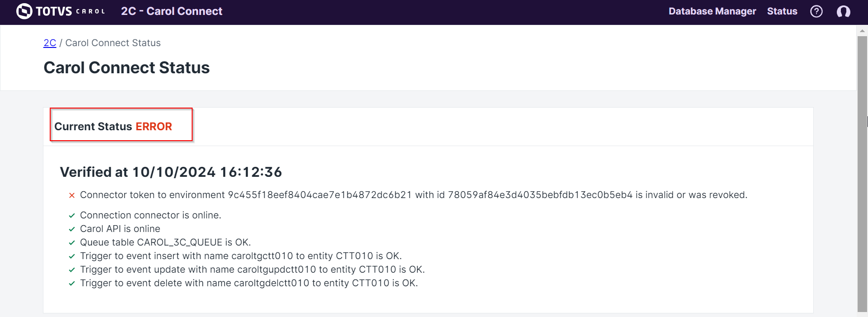Viewport: 868px width, 317px height.
Task: Click the Carol Connect Status page heading
Action: pyautogui.click(x=127, y=68)
